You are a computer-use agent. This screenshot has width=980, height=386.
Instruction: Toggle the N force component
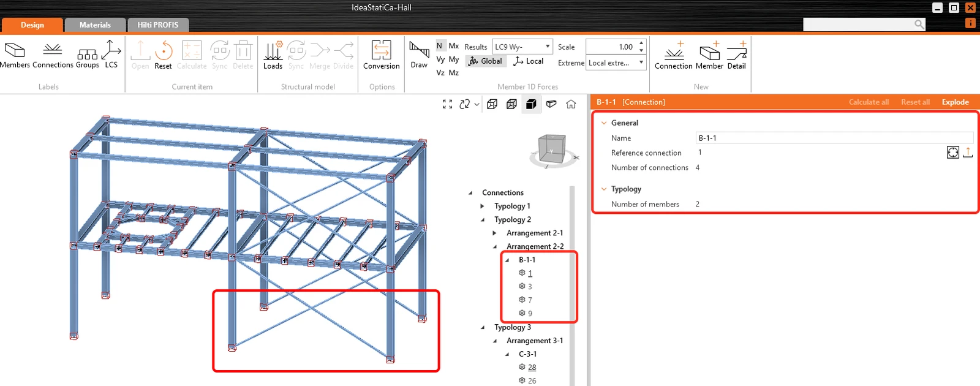(x=439, y=46)
